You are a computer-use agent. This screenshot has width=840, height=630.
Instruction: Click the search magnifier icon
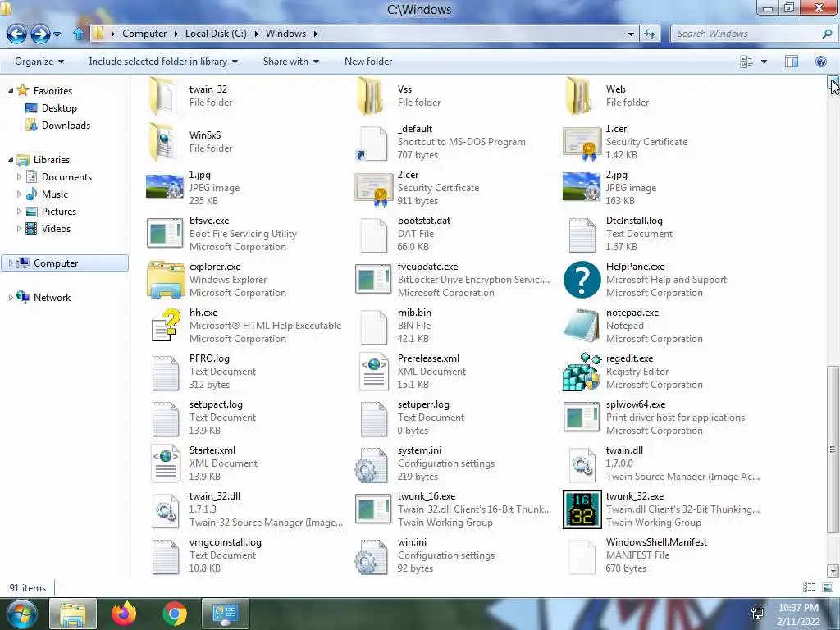point(827,34)
